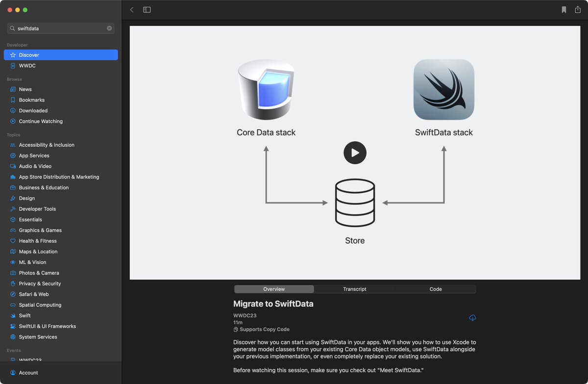588x384 pixels.
Task: Click the Accessibility & Inclusion topic icon
Action: 13,145
